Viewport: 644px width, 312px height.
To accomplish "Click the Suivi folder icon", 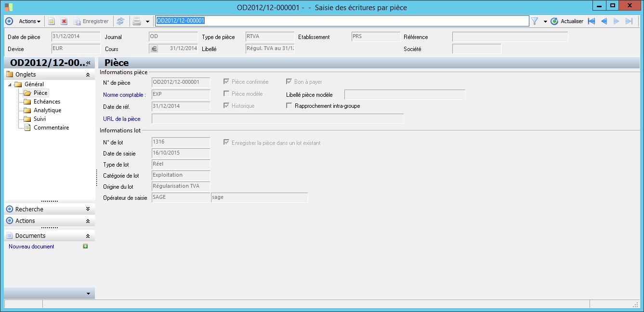I will click(x=27, y=119).
